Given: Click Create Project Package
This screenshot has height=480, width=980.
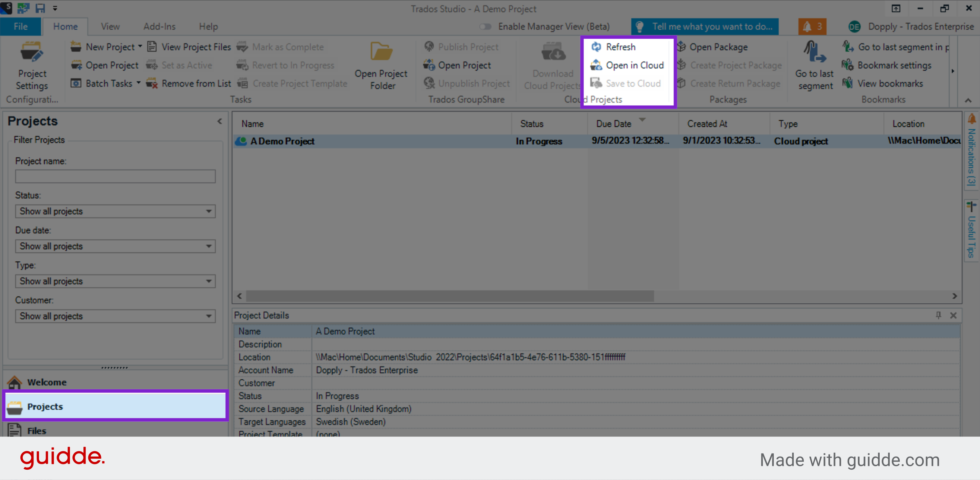Looking at the screenshot, I should pyautogui.click(x=729, y=65).
